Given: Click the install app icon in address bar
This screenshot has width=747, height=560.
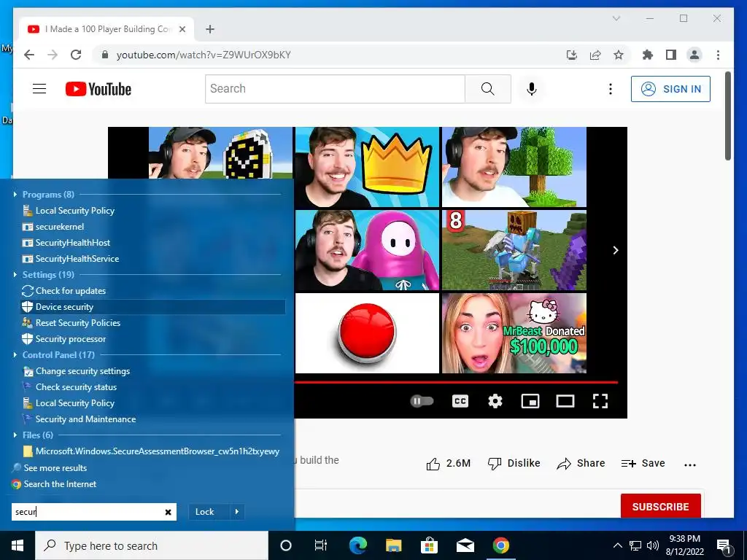Looking at the screenshot, I should 572,55.
